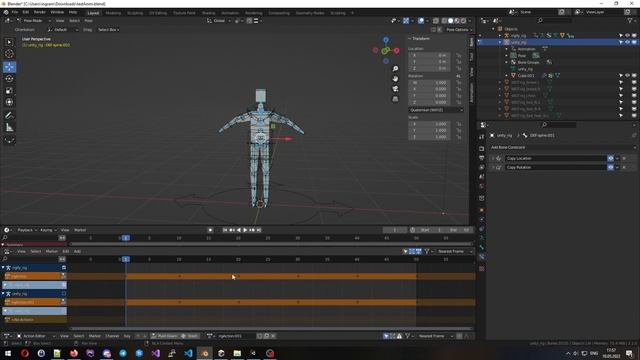Expand Copy Location constraint panel
Image resolution: width=640 pixels, height=360 pixels.
(493, 158)
